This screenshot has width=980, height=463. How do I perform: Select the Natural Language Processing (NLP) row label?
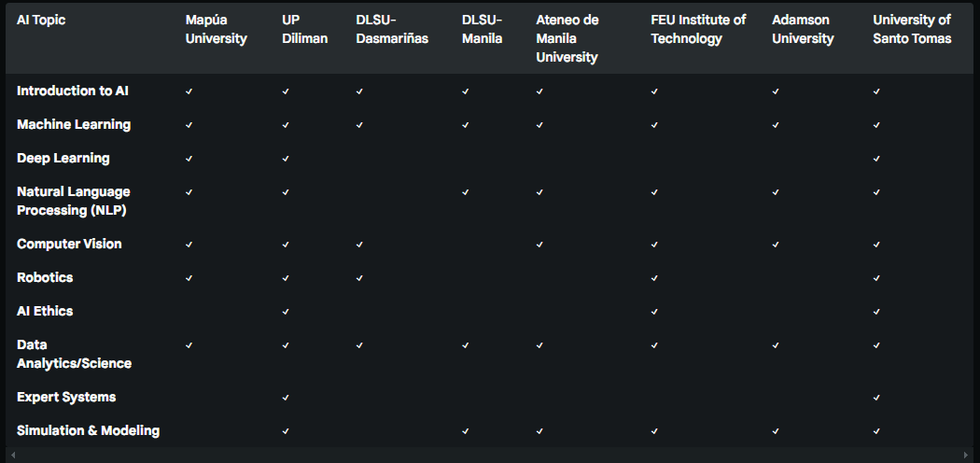click(x=73, y=201)
